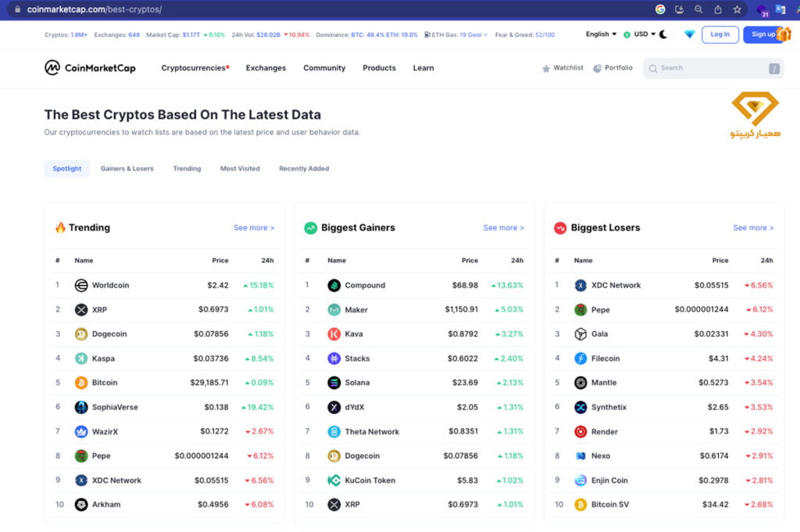The height and width of the screenshot is (532, 800).
Task: Click the Trending XRP coin icon
Action: point(81,309)
